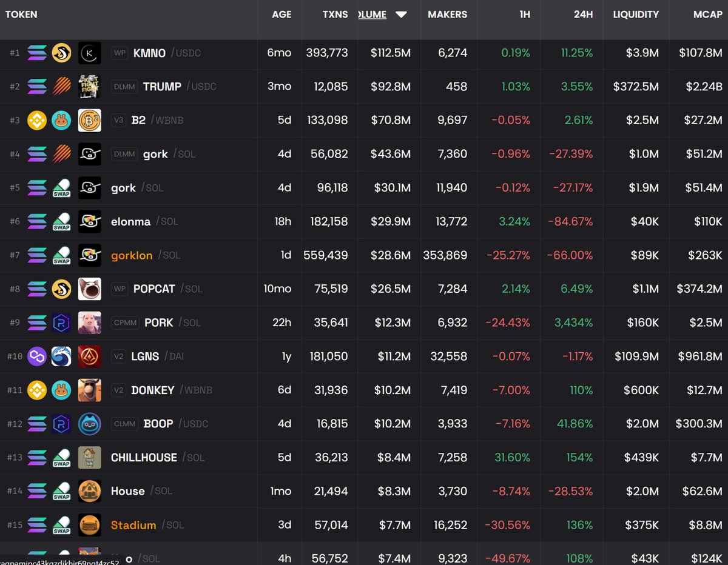Click the TOKEN column header
Viewport: 728px width, 565px height.
click(x=21, y=15)
